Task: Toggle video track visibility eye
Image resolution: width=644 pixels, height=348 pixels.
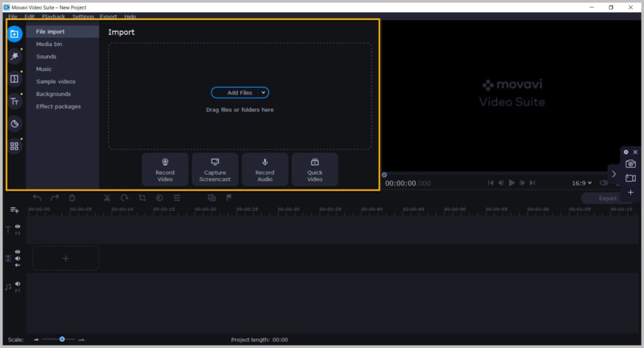Action: click(x=18, y=252)
